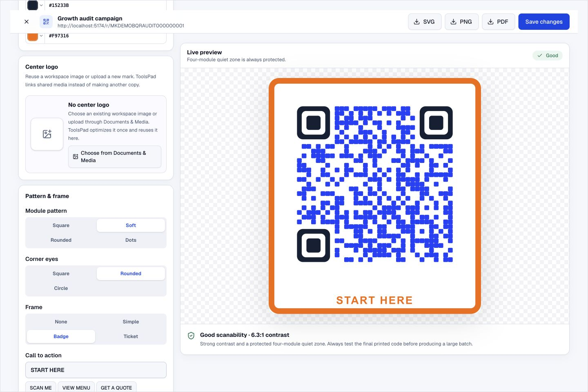Screen dimensions: 588x392
Task: Choose the Badge frame option
Action: pyautogui.click(x=61, y=336)
